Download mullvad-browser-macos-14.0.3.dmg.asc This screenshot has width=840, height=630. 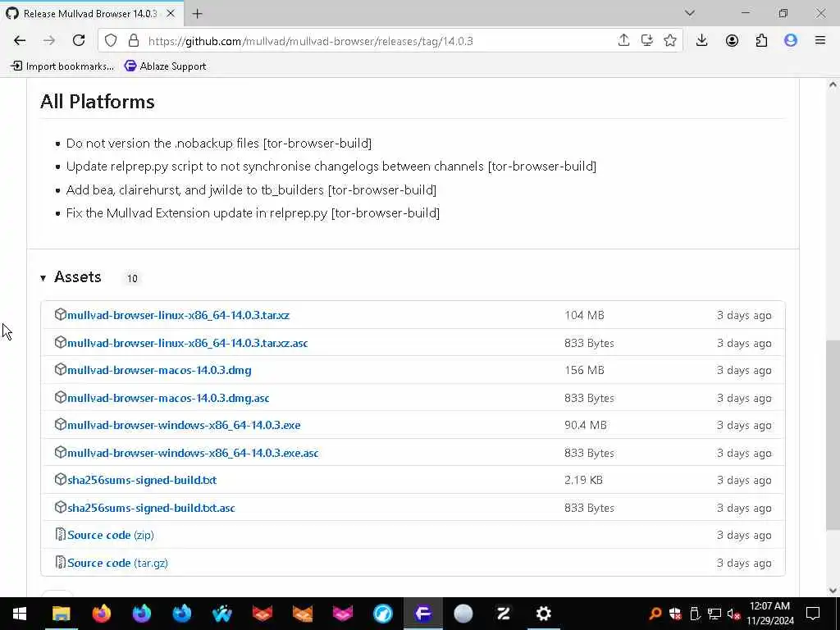[x=168, y=398]
